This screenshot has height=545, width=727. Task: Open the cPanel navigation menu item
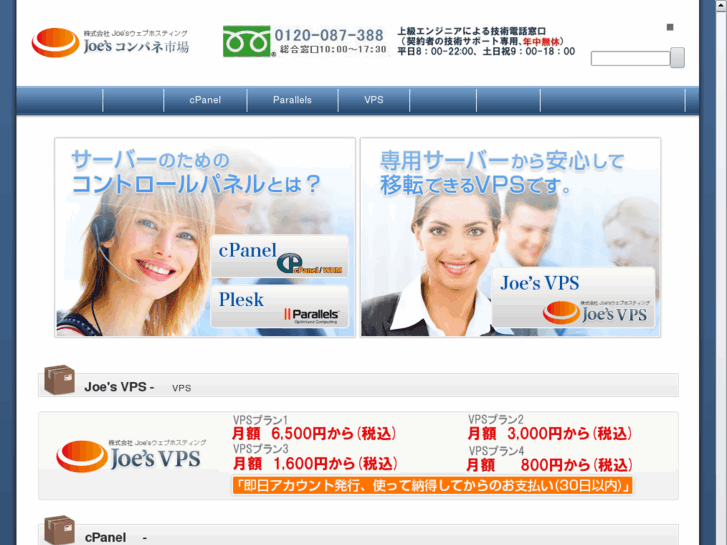(x=205, y=100)
